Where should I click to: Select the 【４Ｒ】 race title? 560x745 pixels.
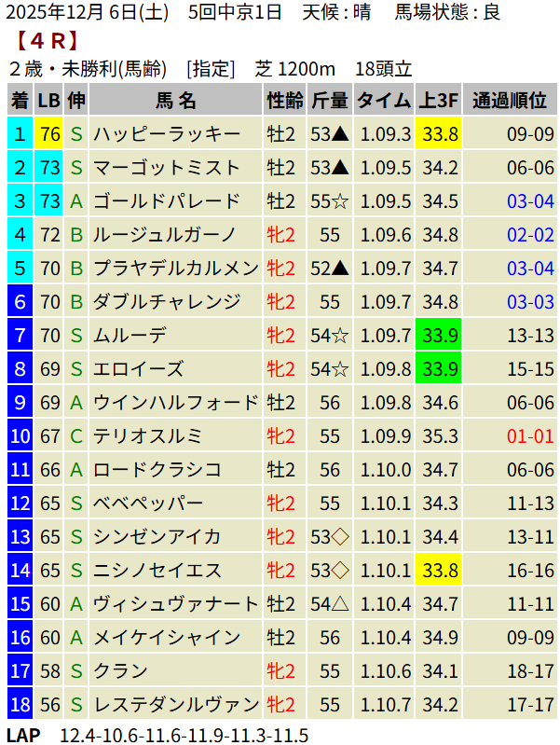coord(46,41)
